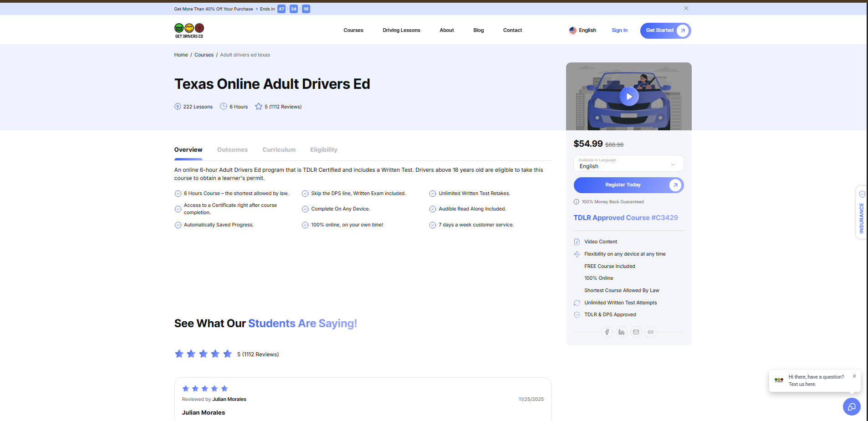Click check icon next to Automatically Saved Progress
Screen dimensions: 868x421
pyautogui.click(x=178, y=225)
